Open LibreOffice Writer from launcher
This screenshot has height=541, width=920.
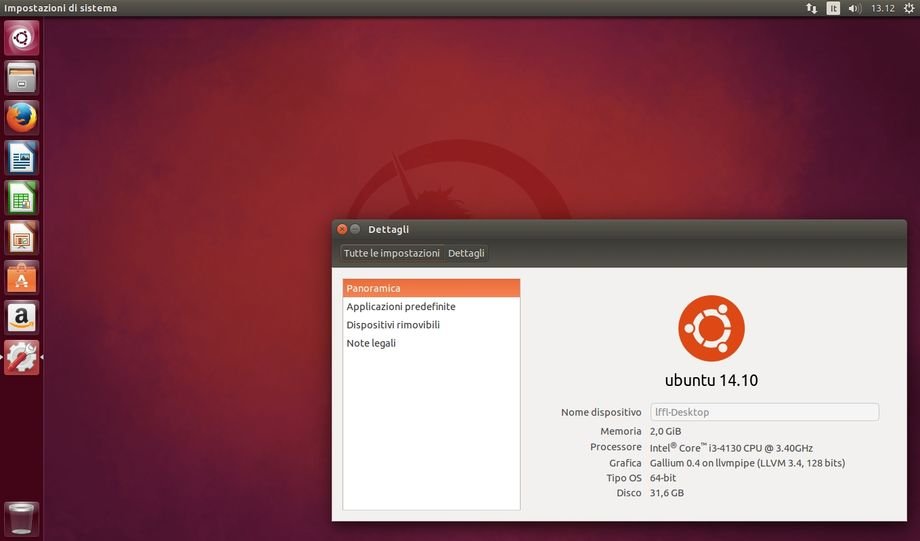point(22,158)
